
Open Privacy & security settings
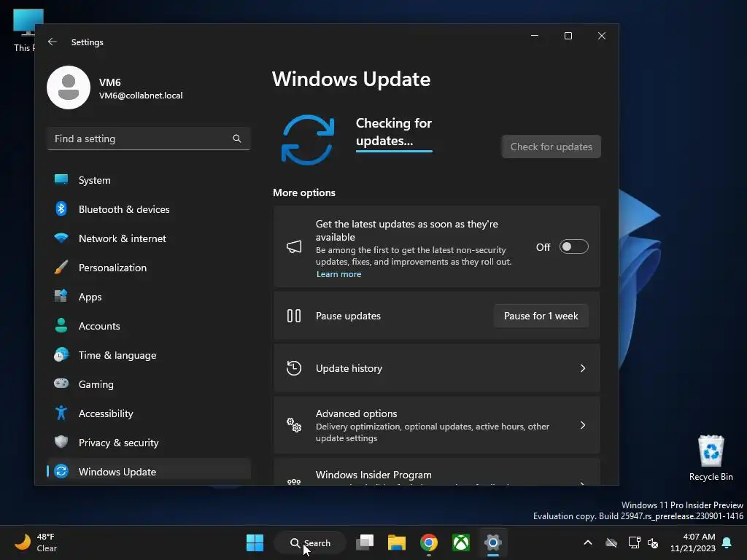(x=149, y=443)
